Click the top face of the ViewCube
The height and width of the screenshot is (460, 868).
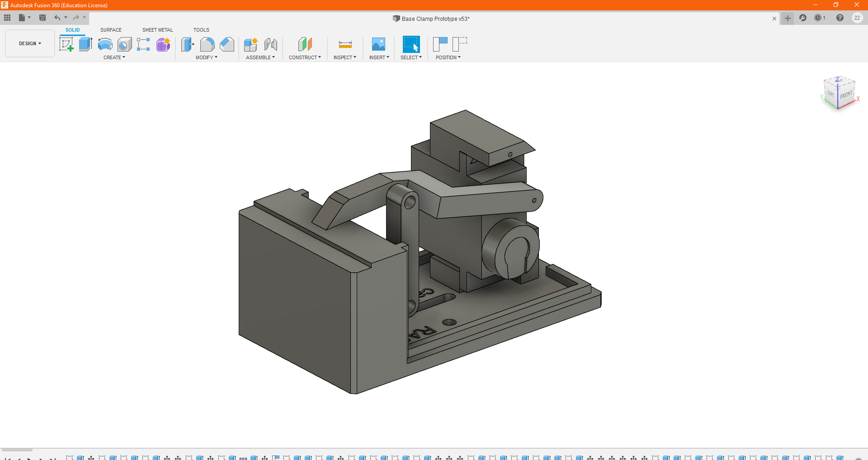click(x=840, y=81)
